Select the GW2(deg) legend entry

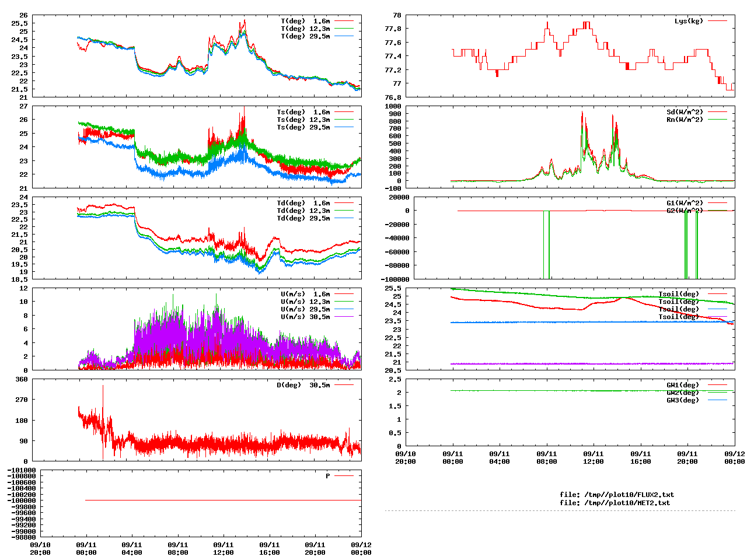pos(683,393)
